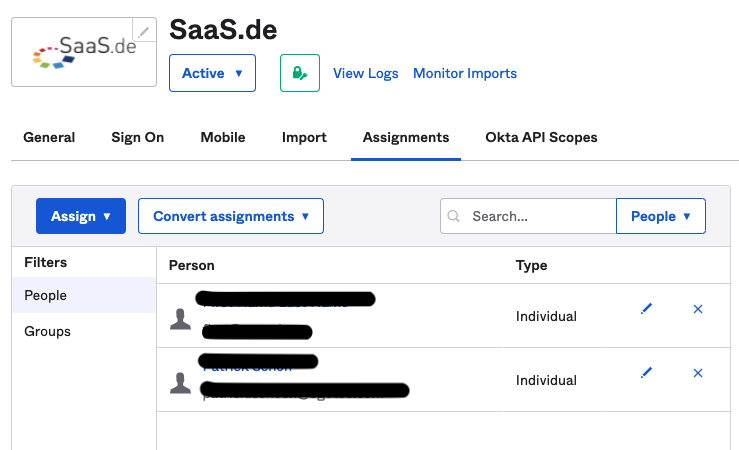Click the magnifier icon in the search box
This screenshot has height=450, width=739.
[x=453, y=216]
